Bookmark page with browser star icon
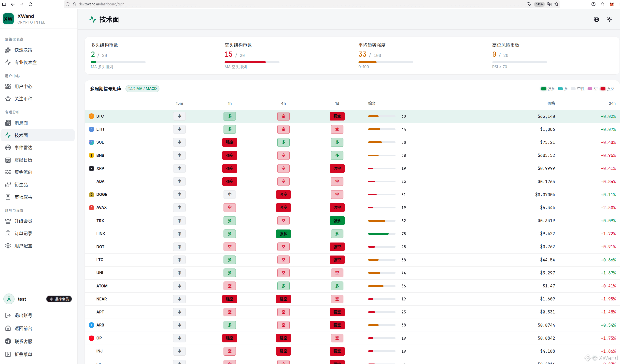This screenshot has height=364, width=620. click(x=556, y=4)
